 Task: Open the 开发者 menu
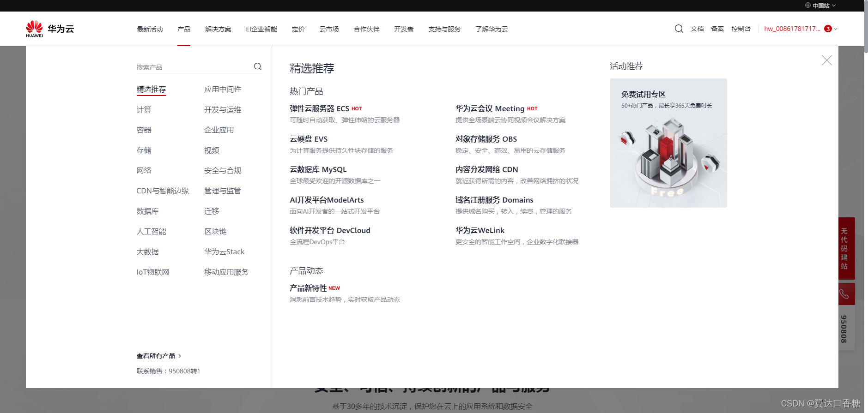(404, 29)
